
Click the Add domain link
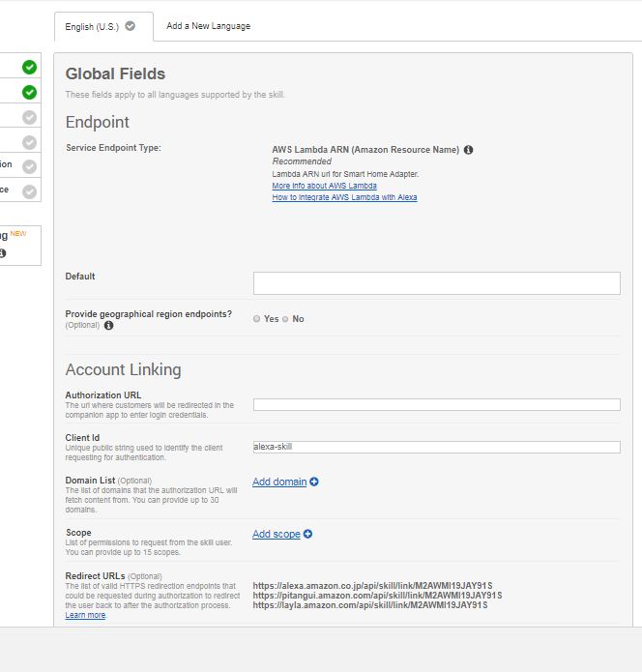(279, 482)
